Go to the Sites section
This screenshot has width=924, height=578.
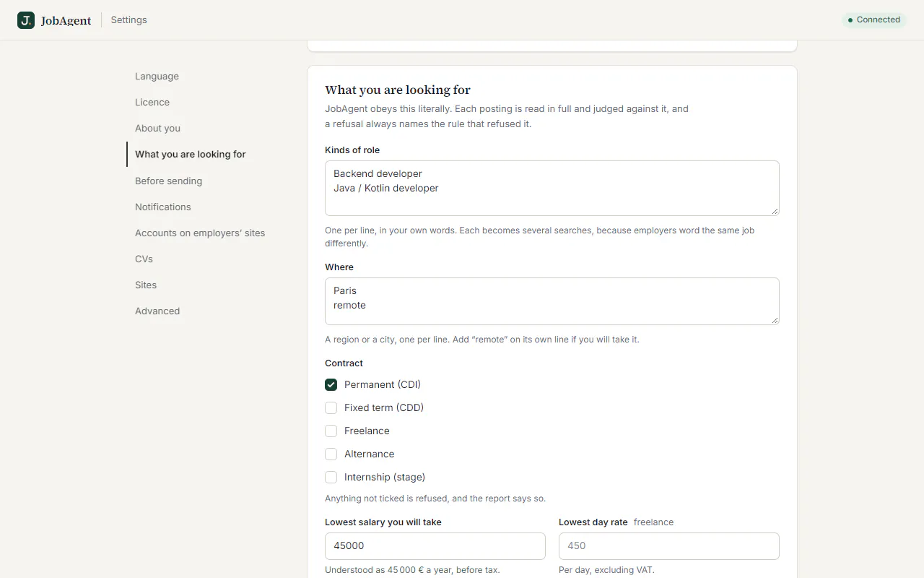(x=146, y=285)
